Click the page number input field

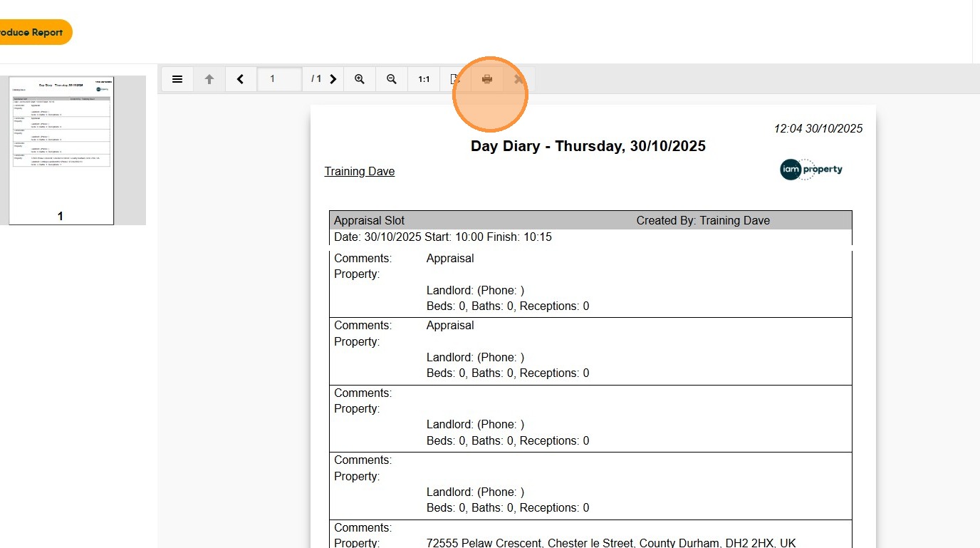click(279, 79)
